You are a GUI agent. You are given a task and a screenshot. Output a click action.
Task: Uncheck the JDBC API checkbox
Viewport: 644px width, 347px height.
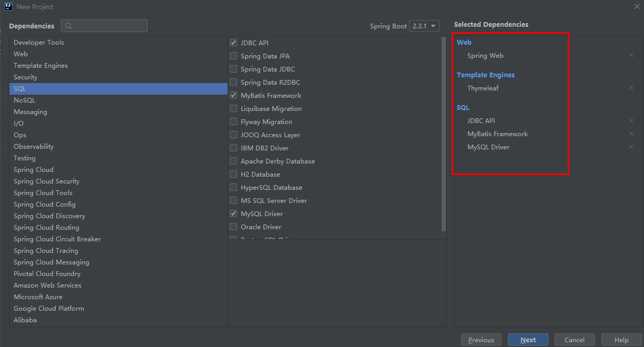tap(233, 43)
